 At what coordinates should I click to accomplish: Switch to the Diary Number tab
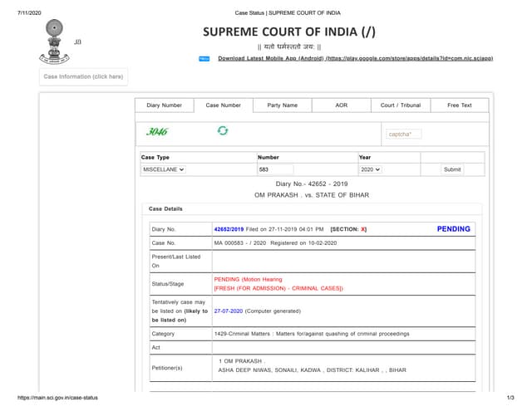165,105
